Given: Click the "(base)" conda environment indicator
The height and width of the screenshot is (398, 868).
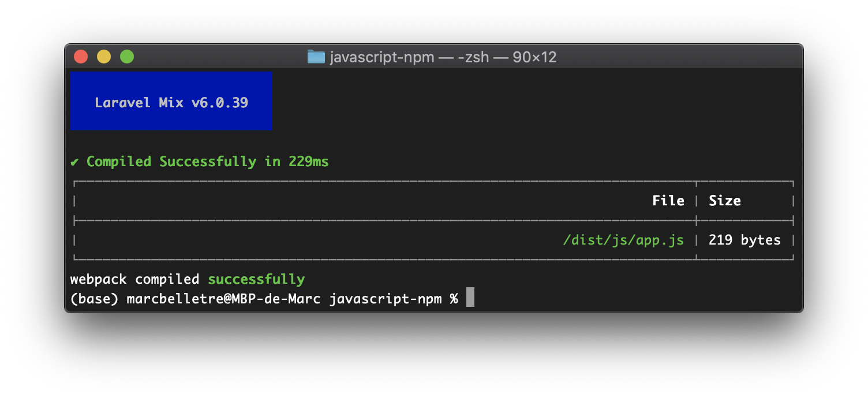Looking at the screenshot, I should [x=94, y=299].
